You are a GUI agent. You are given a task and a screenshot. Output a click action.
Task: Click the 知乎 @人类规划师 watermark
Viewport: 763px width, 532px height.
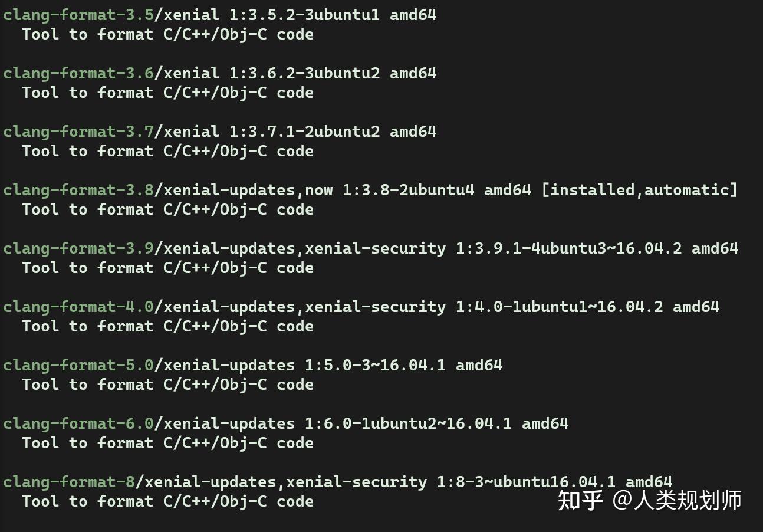click(x=650, y=501)
